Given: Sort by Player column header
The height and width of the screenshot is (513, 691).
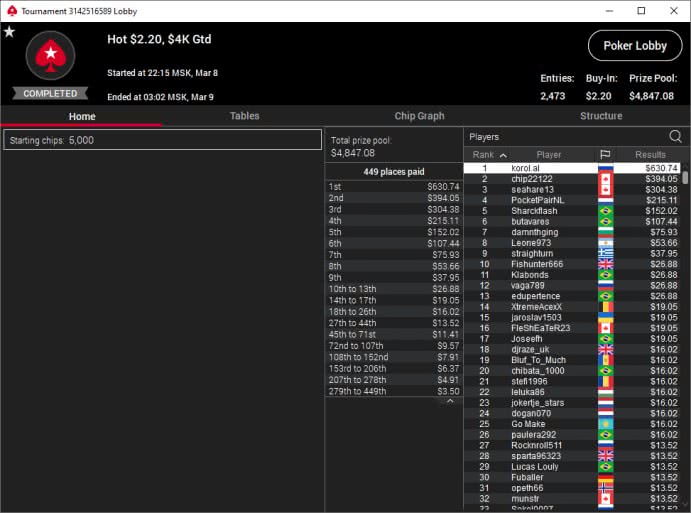Looking at the screenshot, I should (549, 155).
